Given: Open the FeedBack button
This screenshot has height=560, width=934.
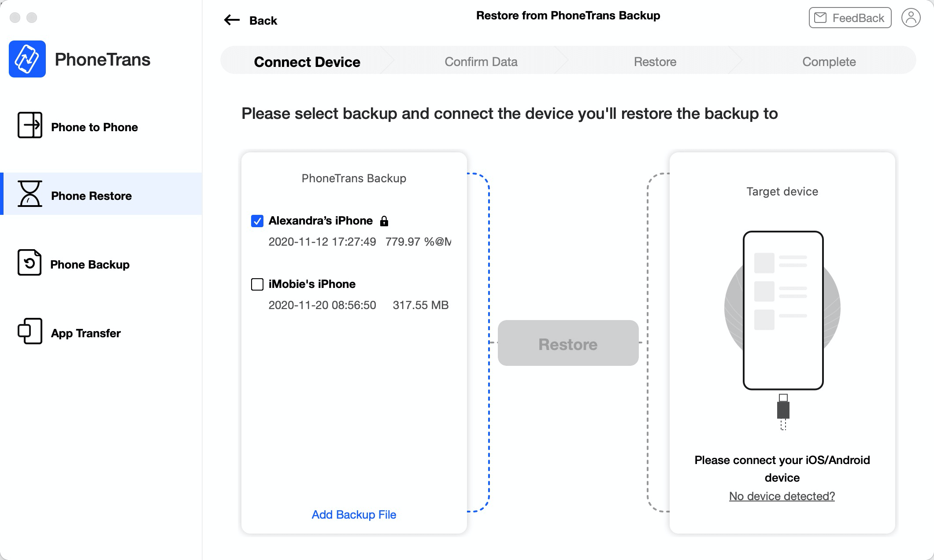Looking at the screenshot, I should 850,18.
